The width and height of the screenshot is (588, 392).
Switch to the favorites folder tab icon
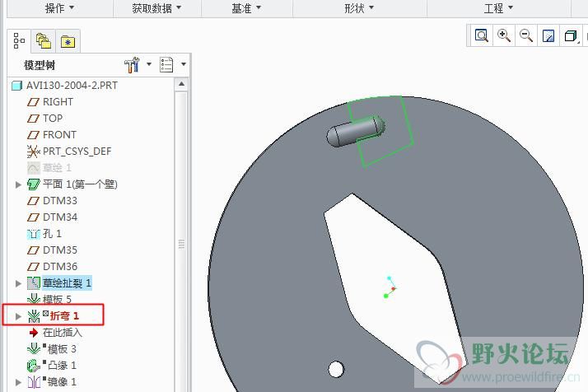(x=68, y=42)
